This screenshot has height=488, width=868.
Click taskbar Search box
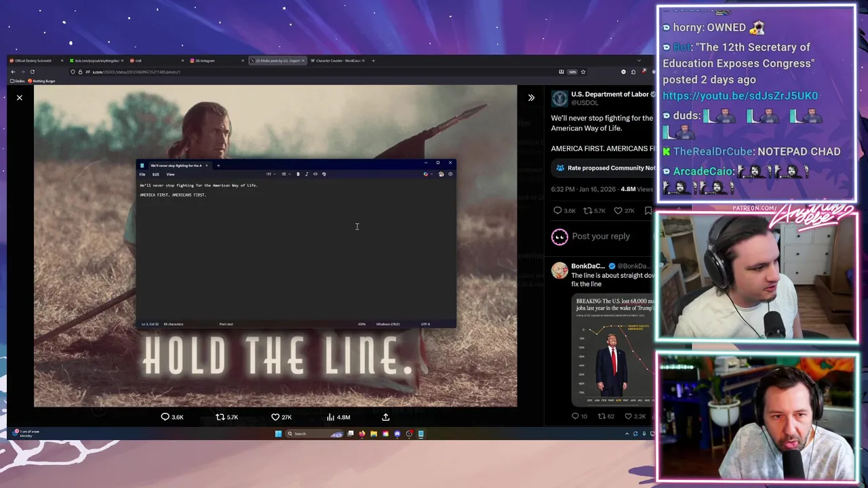coord(315,434)
